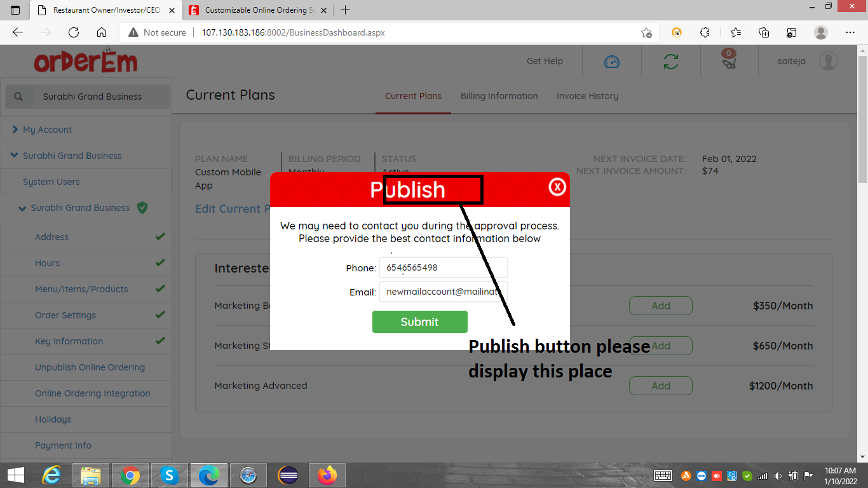Click Get Help link in header

click(x=545, y=61)
